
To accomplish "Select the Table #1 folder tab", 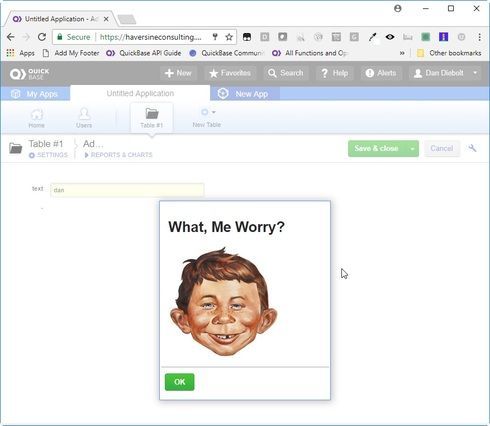I will (x=152, y=118).
